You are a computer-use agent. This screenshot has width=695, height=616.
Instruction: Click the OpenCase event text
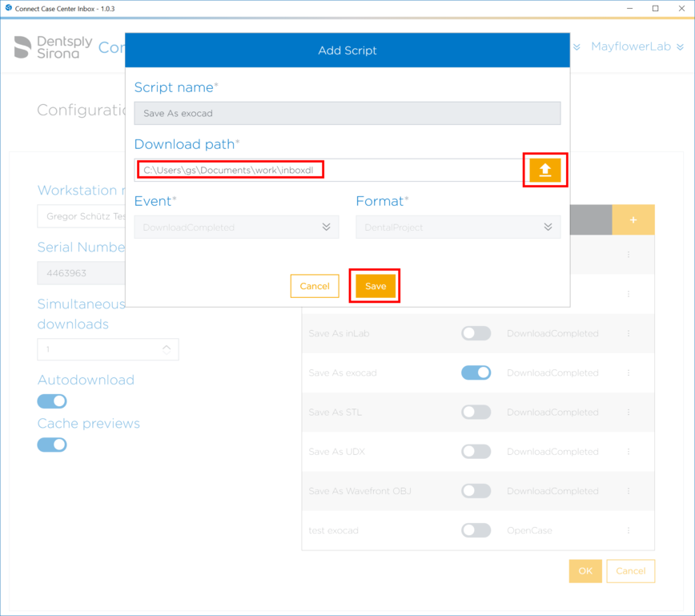(x=529, y=530)
